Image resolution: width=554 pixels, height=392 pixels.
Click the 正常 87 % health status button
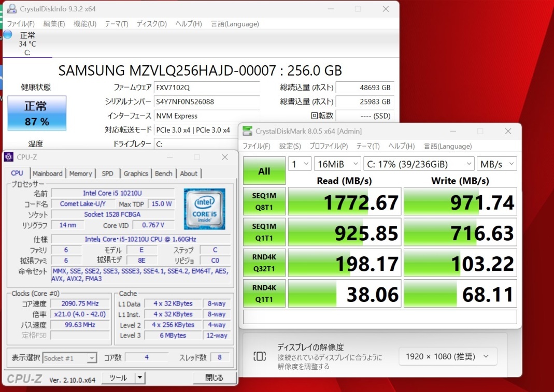coord(37,113)
